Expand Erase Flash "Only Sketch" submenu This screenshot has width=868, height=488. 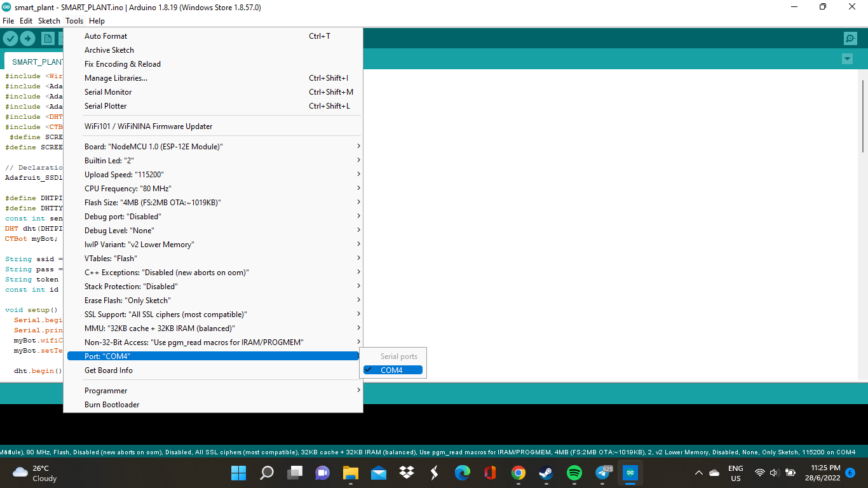(x=213, y=301)
